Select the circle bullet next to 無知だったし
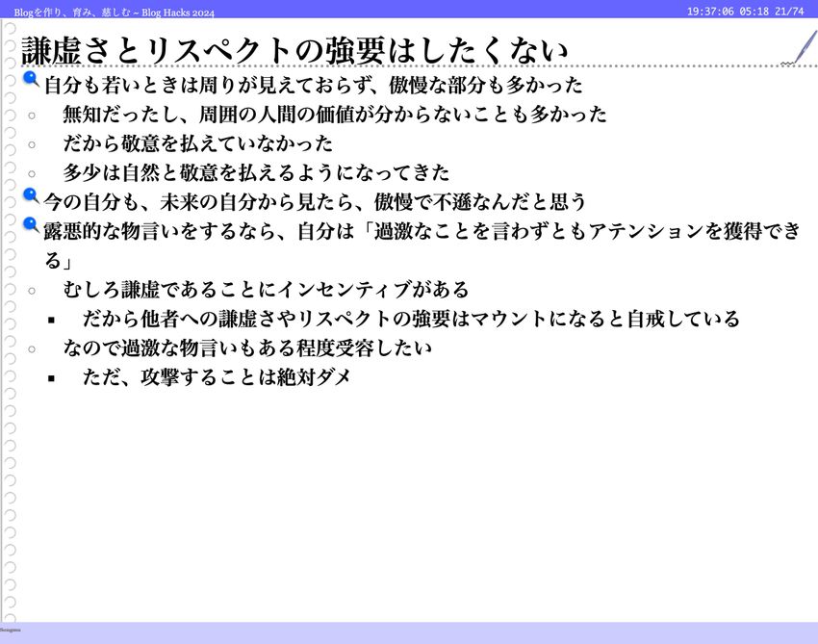Viewport: 818px width, 644px height. [32, 116]
